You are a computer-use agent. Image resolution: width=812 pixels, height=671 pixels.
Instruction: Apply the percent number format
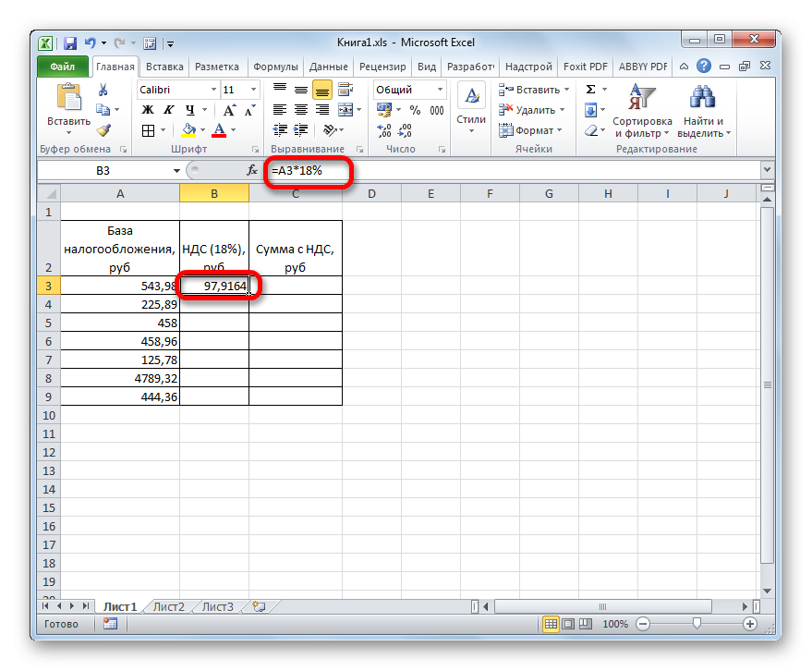coord(416,110)
